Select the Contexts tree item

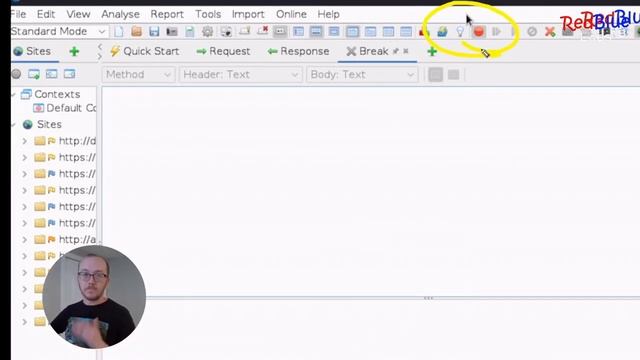click(x=51, y=94)
